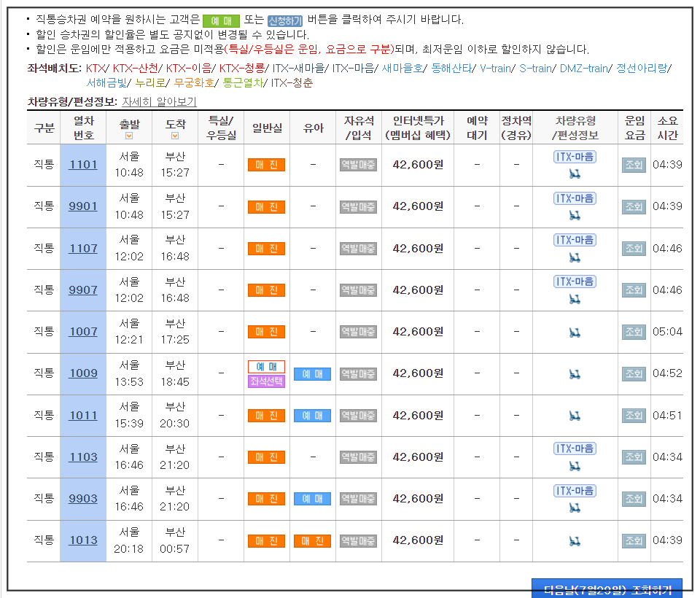
Task: Book infant seat 예매 for train 1009
Action: (x=313, y=374)
